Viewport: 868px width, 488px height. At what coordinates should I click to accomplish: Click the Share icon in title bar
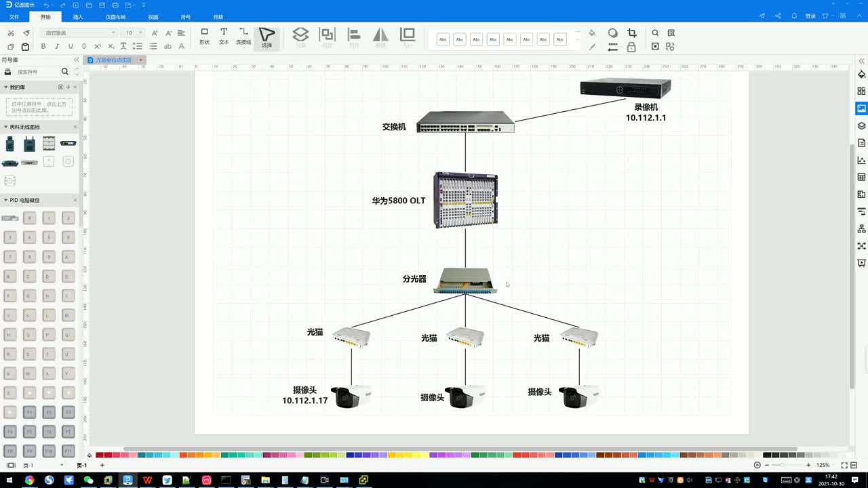777,16
